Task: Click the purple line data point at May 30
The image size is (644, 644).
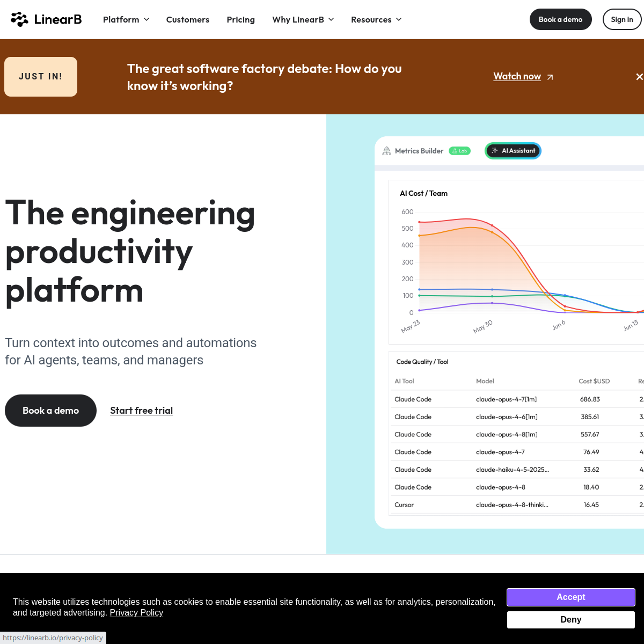Action: pyautogui.click(x=492, y=303)
